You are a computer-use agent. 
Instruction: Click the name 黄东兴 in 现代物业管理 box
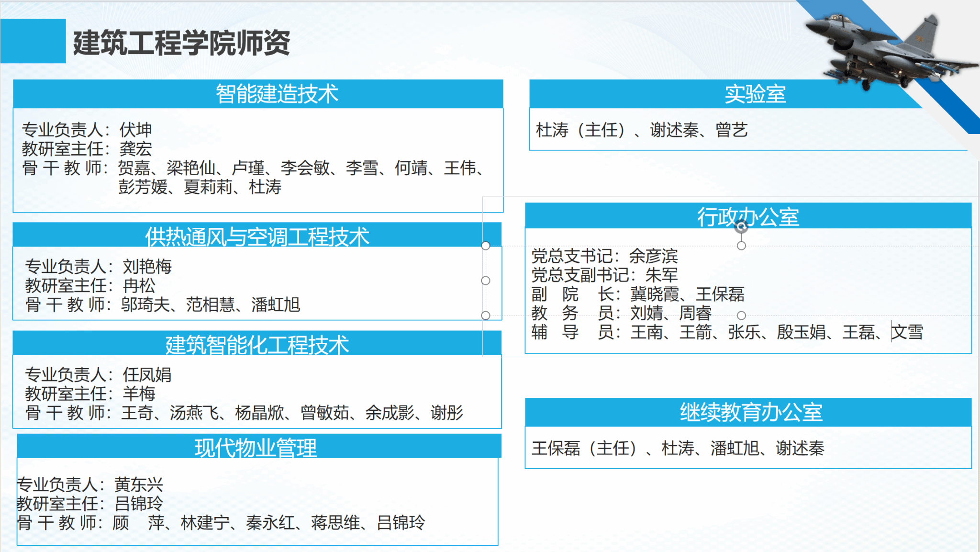click(x=139, y=484)
